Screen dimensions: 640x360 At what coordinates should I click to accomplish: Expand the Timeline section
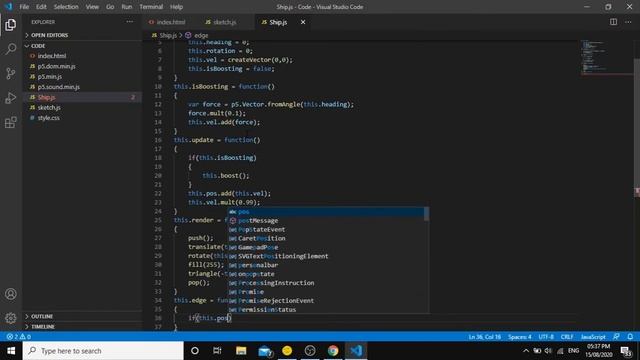(x=82, y=327)
